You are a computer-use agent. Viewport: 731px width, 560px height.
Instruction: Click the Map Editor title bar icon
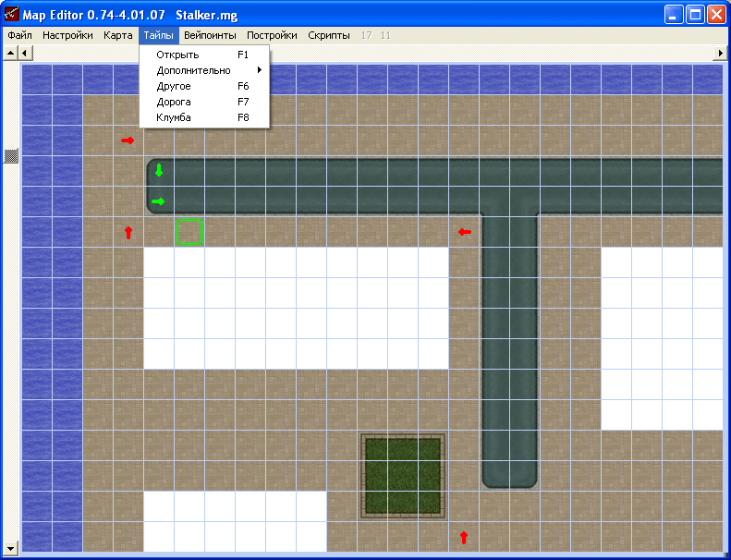click(x=11, y=15)
